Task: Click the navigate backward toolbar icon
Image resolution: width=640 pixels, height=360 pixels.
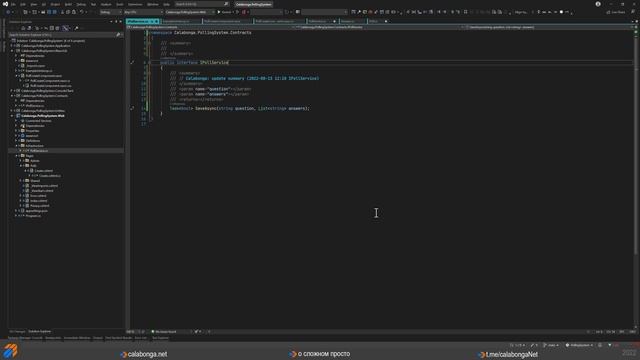Action: 8,12
